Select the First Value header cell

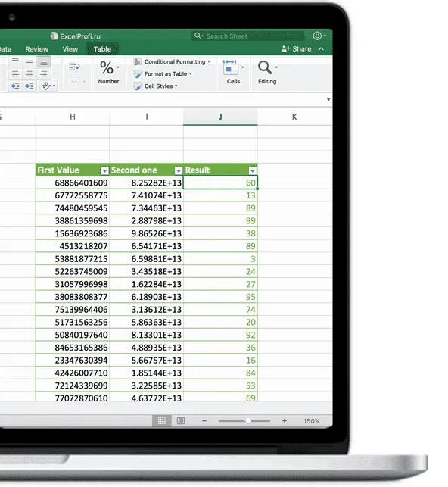coord(73,170)
